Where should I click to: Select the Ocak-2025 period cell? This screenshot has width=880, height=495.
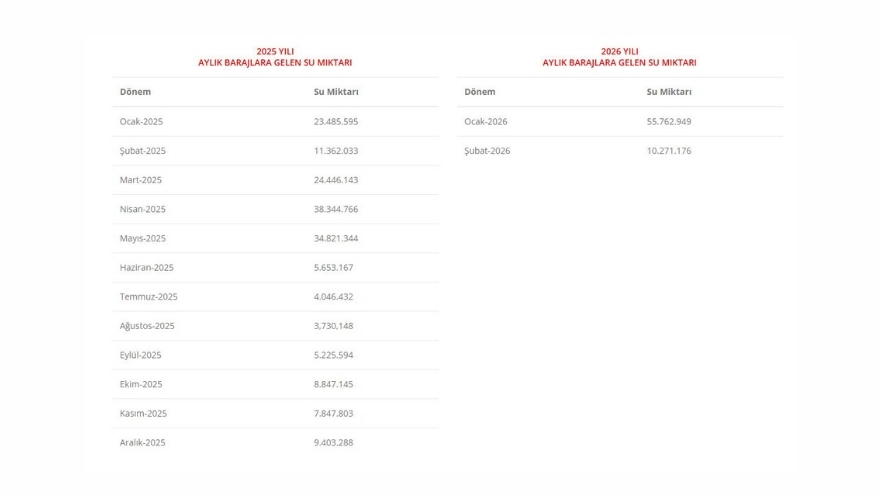coord(141,122)
